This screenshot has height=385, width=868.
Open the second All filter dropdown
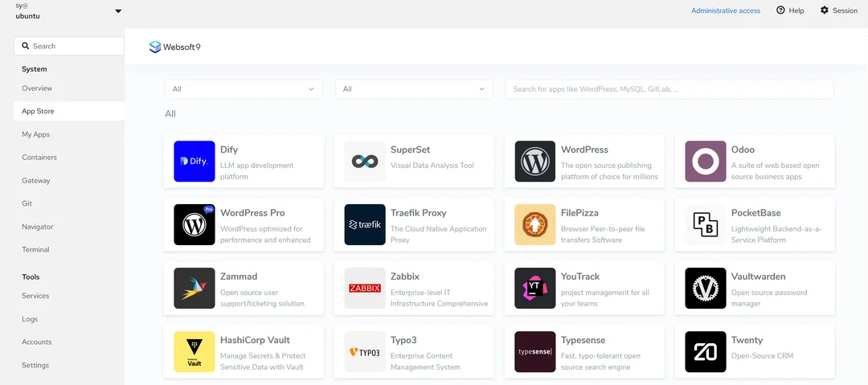click(x=414, y=88)
